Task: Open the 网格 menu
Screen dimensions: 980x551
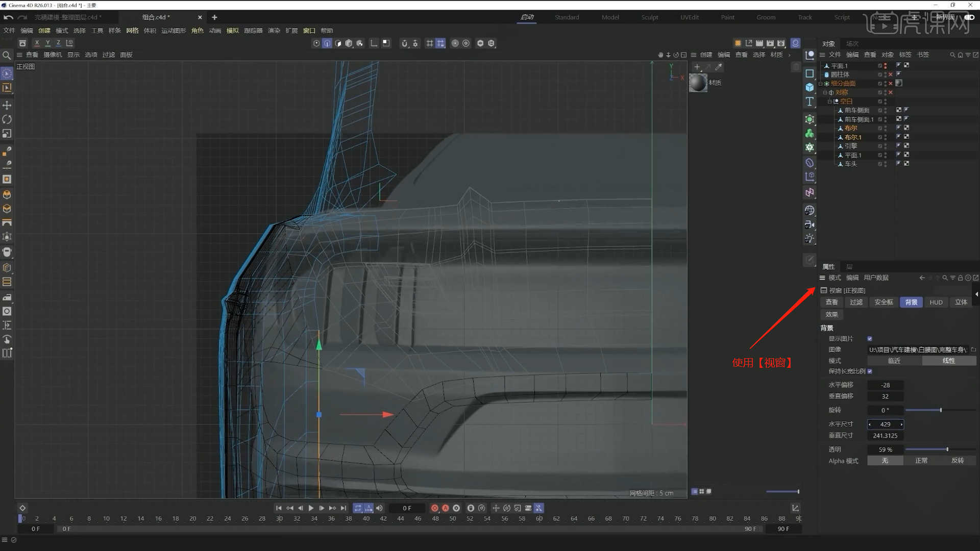Action: click(x=132, y=31)
